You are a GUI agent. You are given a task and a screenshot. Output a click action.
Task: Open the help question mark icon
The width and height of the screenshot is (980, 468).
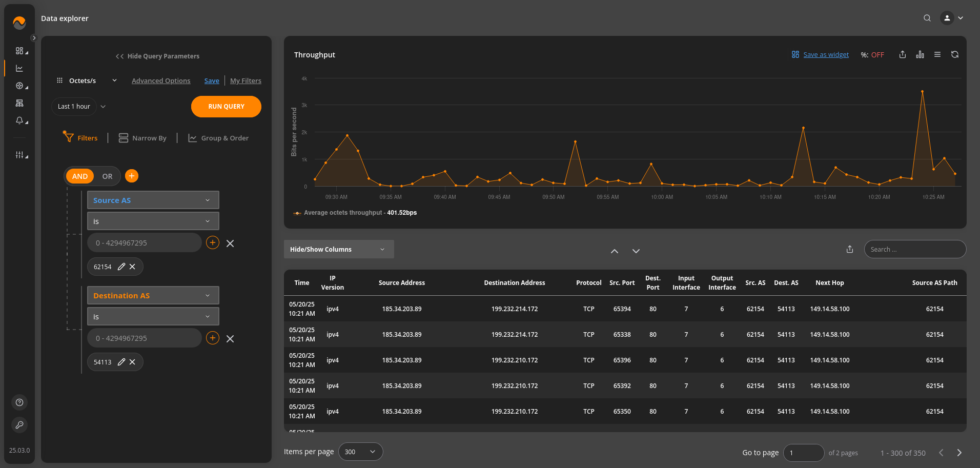[19, 402]
